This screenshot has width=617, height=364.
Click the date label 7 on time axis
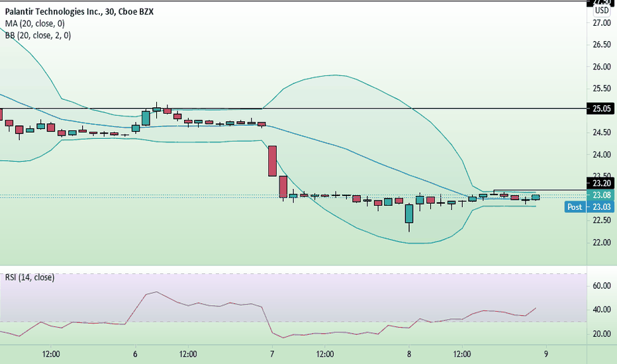(x=272, y=354)
